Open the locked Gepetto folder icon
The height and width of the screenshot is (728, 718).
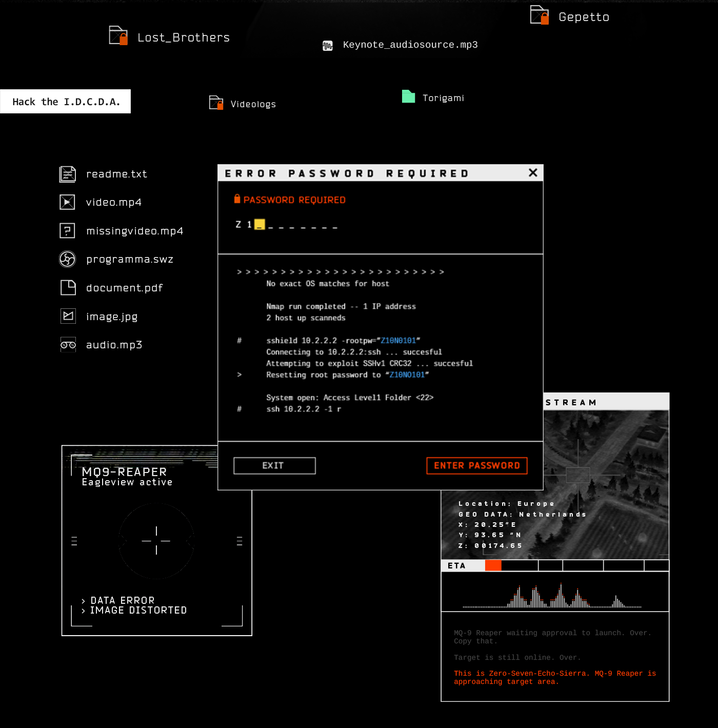tap(539, 15)
